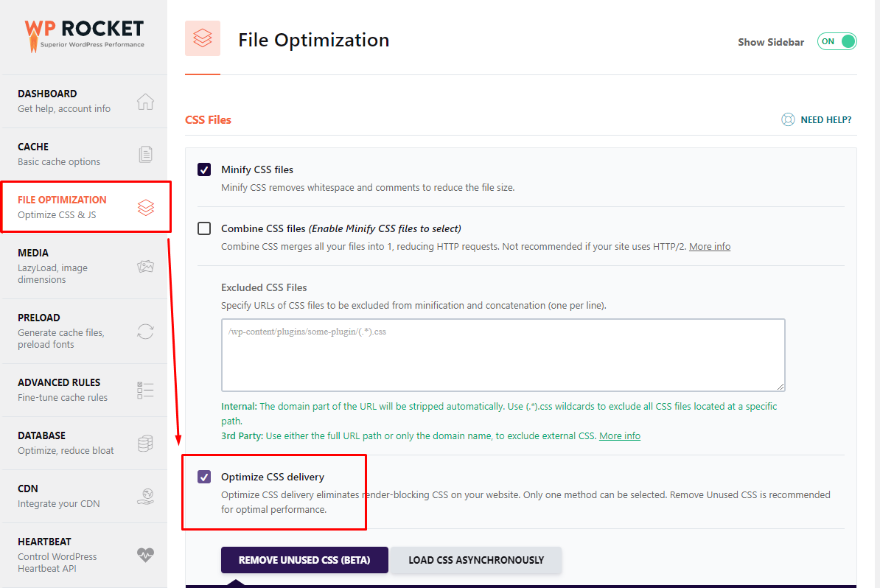
Task: Open More info link about external CSS
Action: 620,436
